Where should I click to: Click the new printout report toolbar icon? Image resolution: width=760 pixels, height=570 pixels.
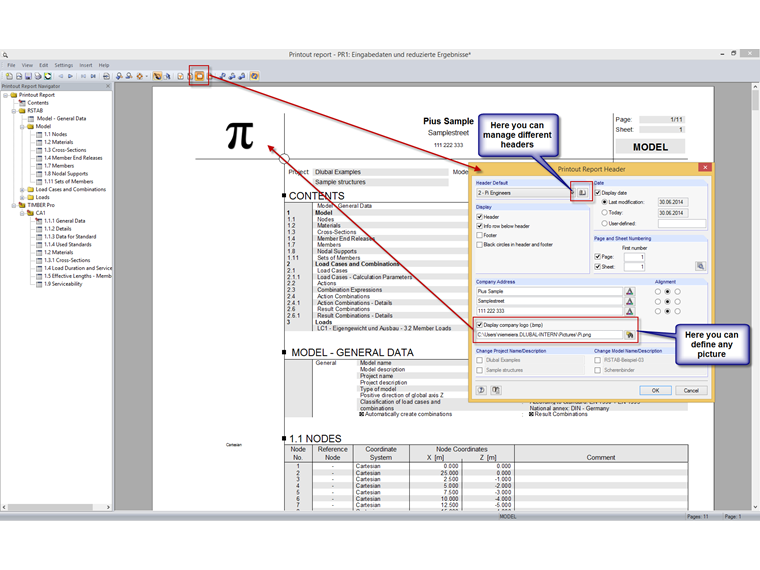[x=9, y=76]
